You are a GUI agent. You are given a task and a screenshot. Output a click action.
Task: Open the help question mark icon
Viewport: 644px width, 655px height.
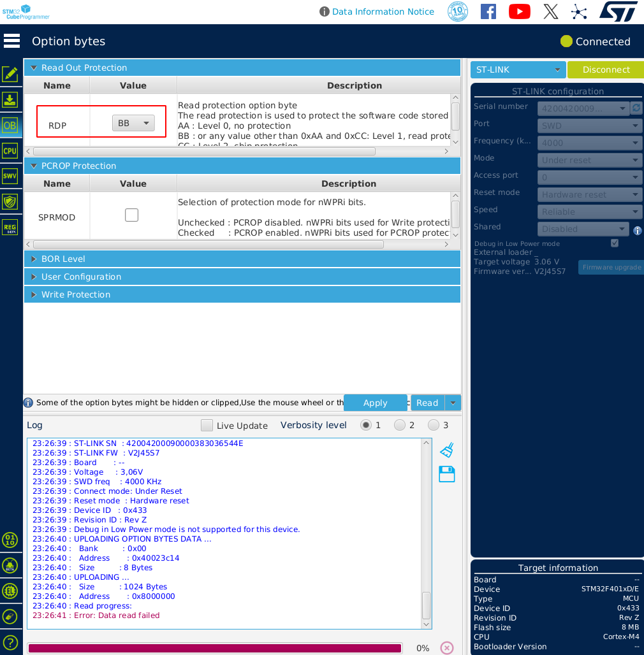[x=10, y=643]
